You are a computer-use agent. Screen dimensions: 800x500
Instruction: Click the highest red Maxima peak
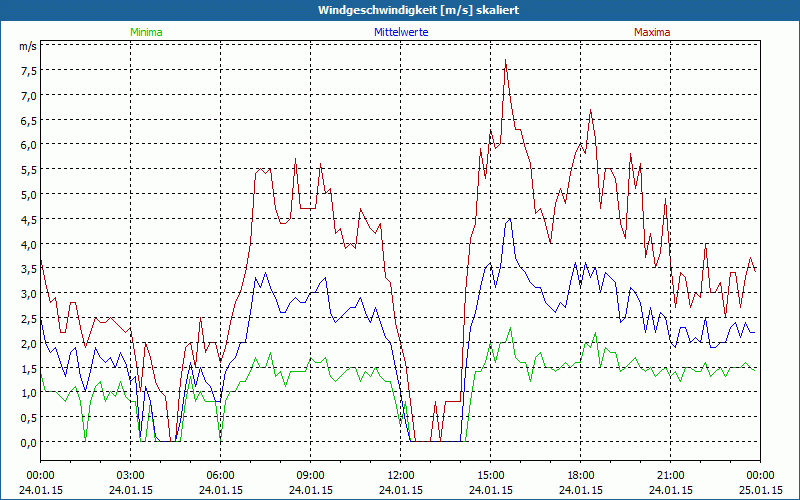(x=506, y=61)
